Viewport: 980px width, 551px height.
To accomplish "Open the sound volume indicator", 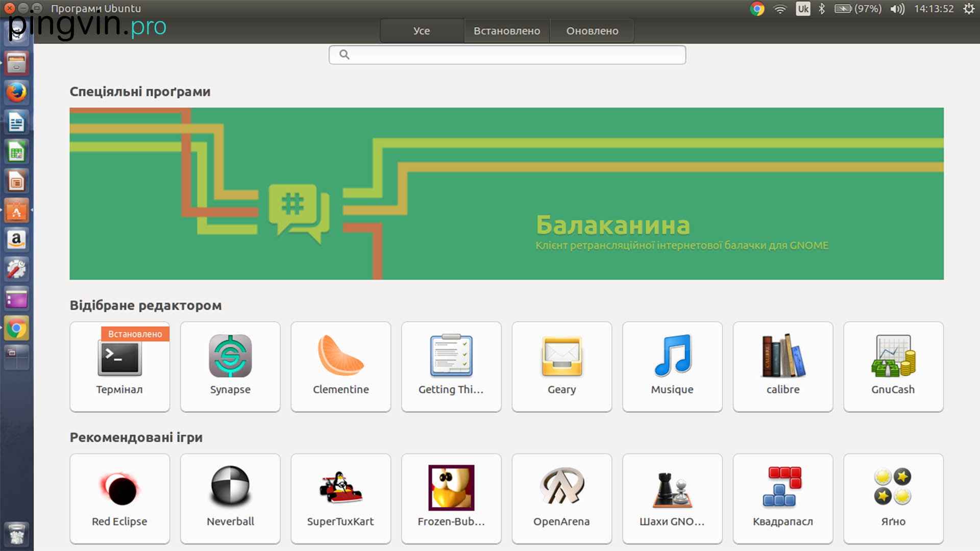I will [897, 9].
